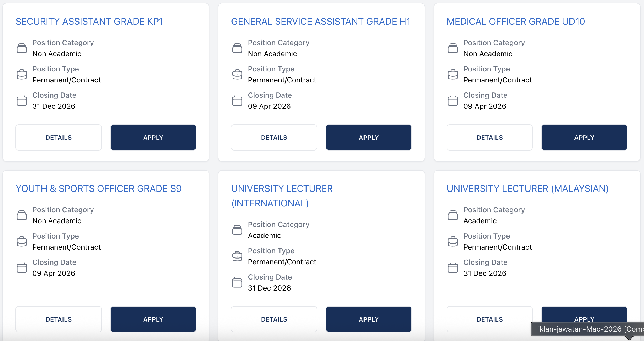The height and width of the screenshot is (341, 644).
Task: Open General Service Assistant Grade H1 link
Action: click(320, 22)
